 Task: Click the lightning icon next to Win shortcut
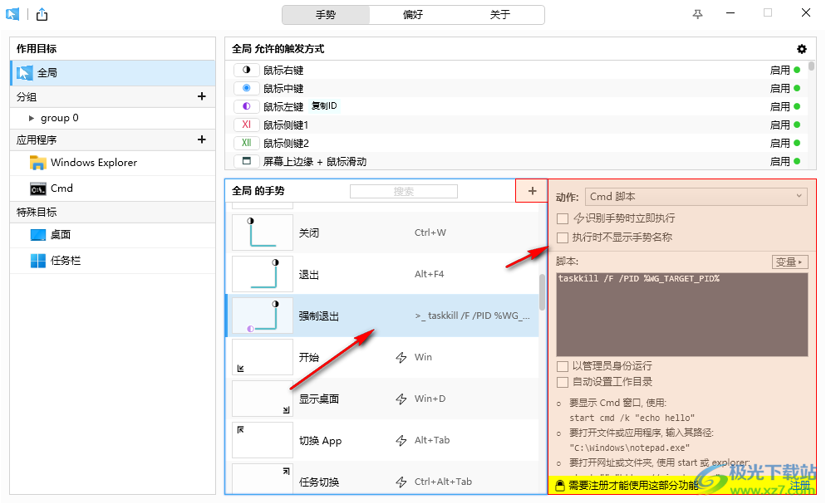401,358
